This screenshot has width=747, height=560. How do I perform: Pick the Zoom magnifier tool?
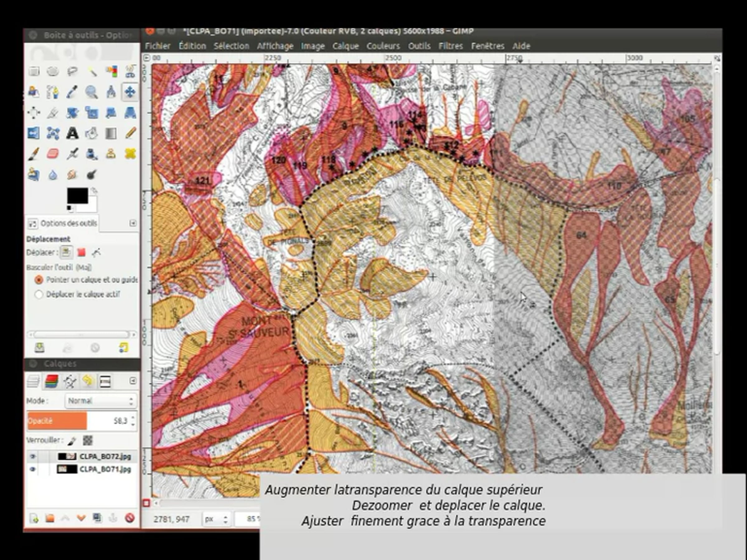[x=91, y=92]
